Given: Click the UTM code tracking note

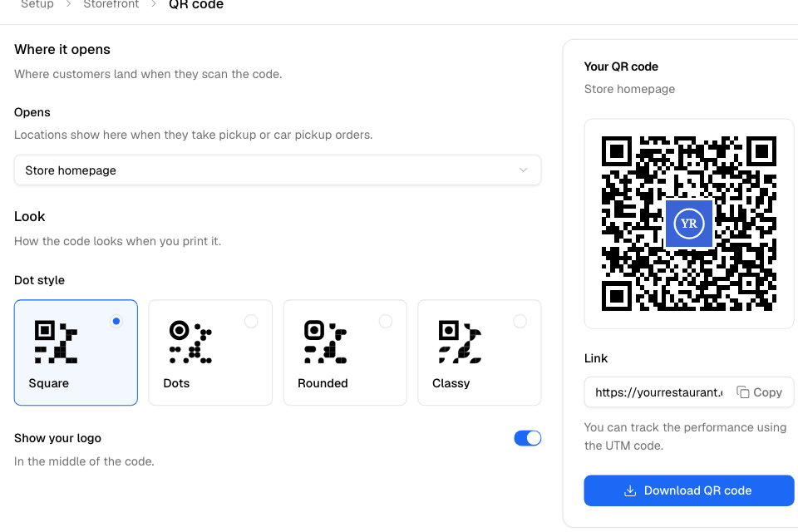Looking at the screenshot, I should (685, 436).
